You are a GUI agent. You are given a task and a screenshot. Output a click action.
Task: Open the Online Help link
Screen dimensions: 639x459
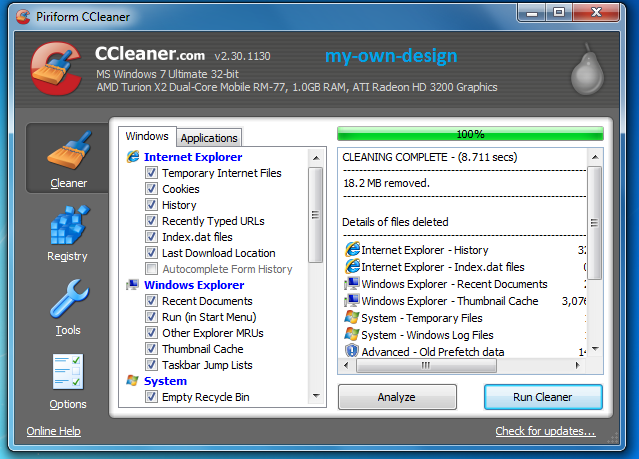point(53,431)
